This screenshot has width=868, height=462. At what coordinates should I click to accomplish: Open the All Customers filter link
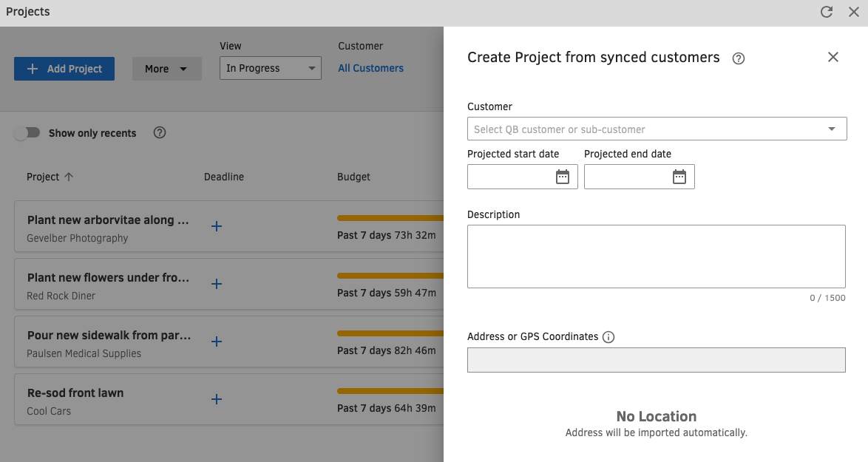371,68
